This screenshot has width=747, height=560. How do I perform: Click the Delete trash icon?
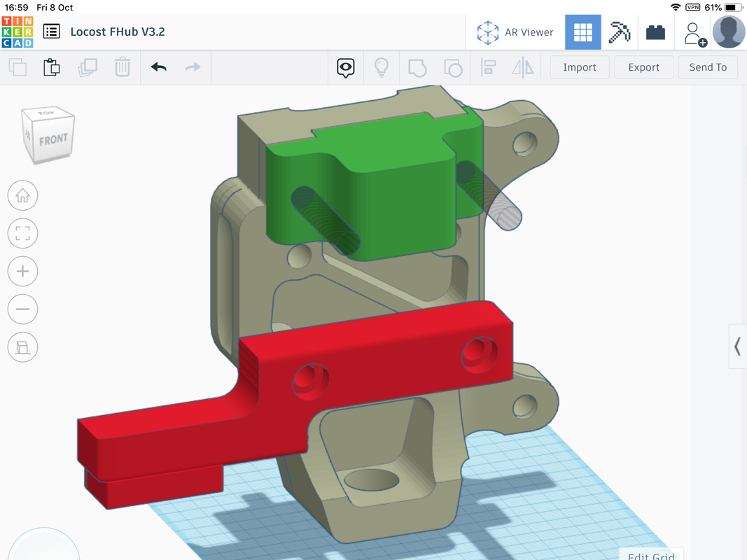tap(123, 67)
